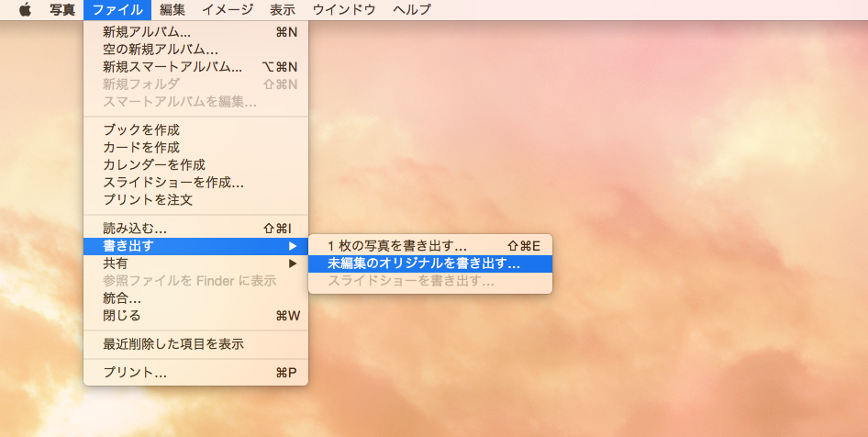Open the 写真 app menu

coord(62,9)
